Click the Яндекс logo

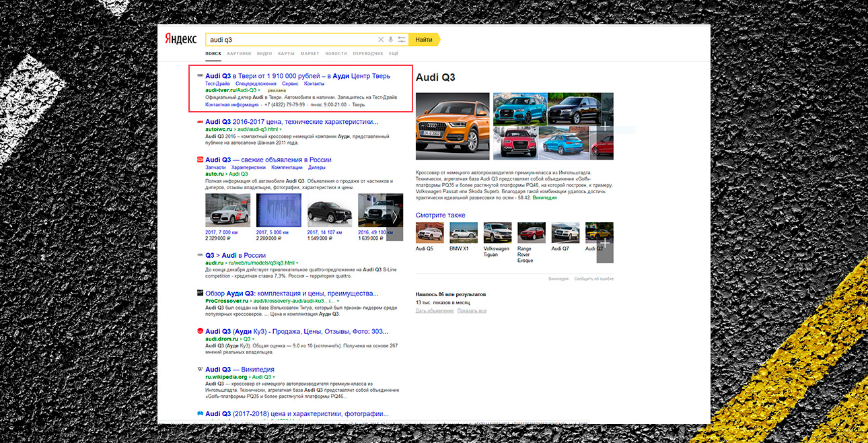tap(181, 40)
